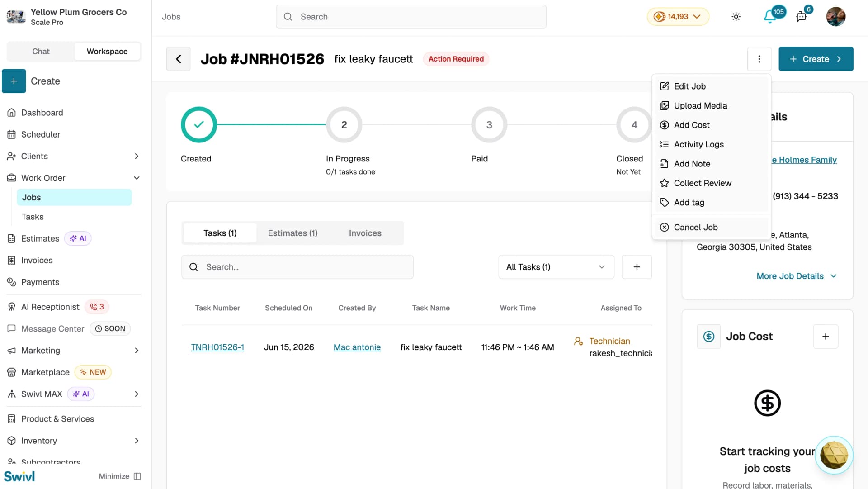The height and width of the screenshot is (489, 868).
Task: Click the step 4 Closed circle
Action: pos(634,124)
